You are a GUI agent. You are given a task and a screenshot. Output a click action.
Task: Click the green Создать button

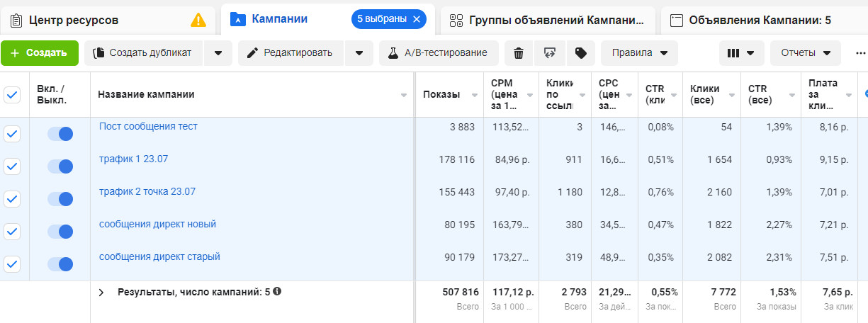(39, 53)
